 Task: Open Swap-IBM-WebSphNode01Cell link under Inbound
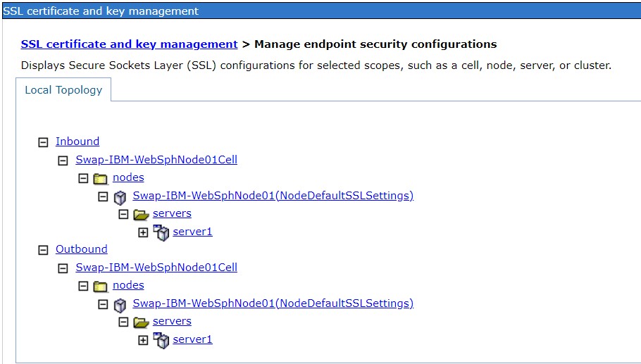coord(156,159)
